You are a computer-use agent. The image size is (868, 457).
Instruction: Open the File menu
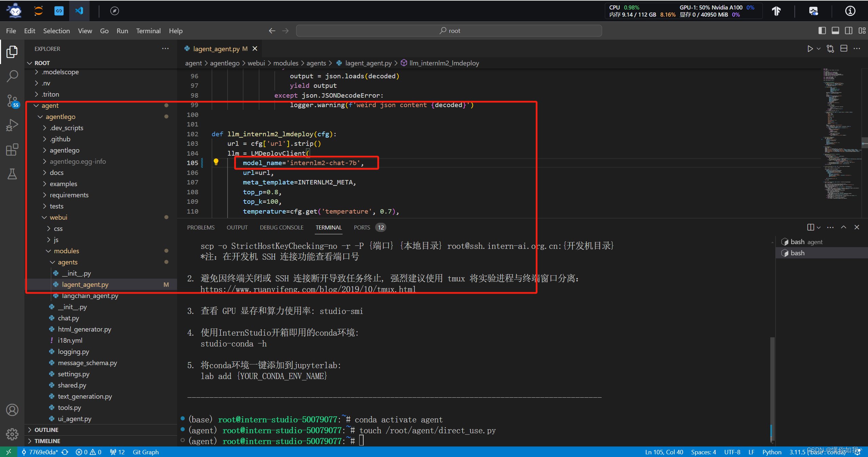(11, 31)
